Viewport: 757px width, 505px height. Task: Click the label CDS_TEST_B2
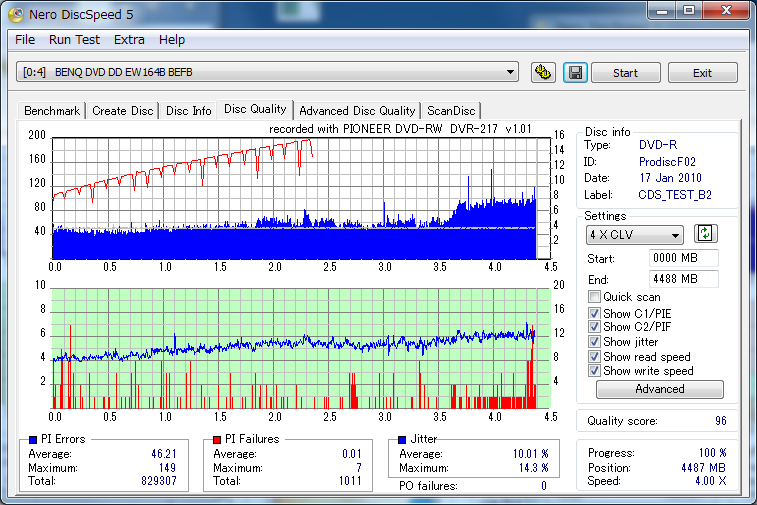click(x=675, y=195)
